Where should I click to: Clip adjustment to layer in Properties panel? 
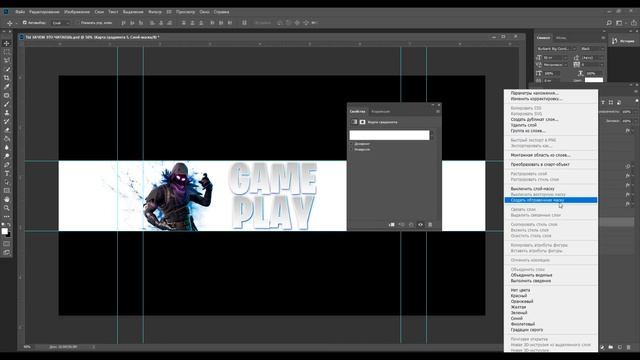(x=391, y=224)
